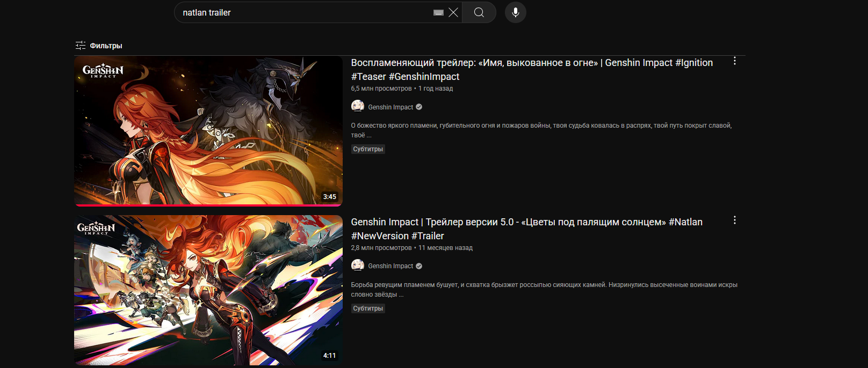Open thumbnail of the 3:45 Ignition teaser
Image resolution: width=868 pixels, height=368 pixels.
[208, 131]
